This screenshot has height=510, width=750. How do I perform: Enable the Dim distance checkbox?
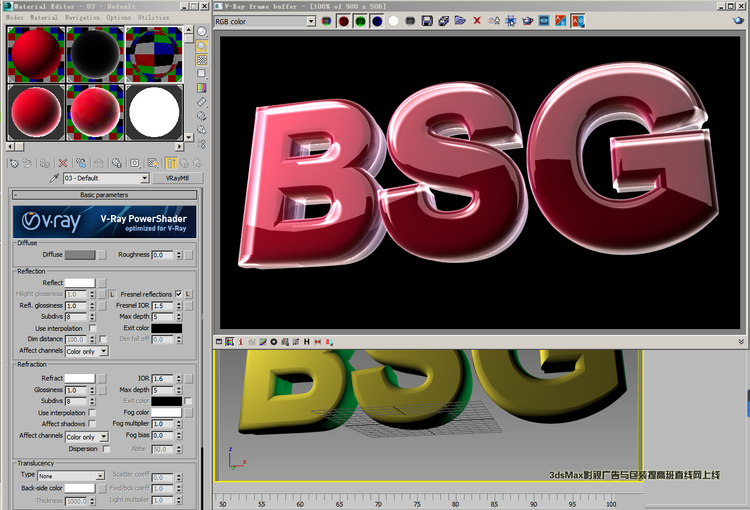click(103, 339)
